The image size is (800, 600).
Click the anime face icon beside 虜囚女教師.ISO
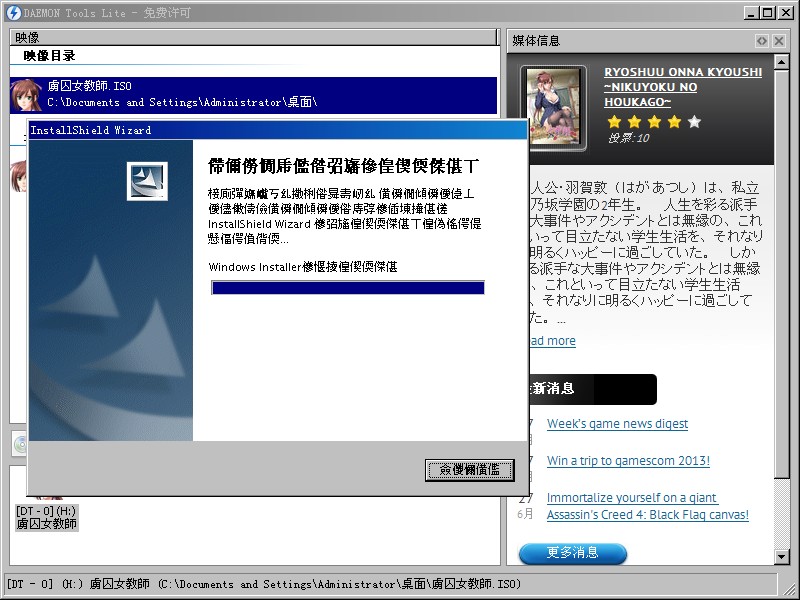point(26,95)
